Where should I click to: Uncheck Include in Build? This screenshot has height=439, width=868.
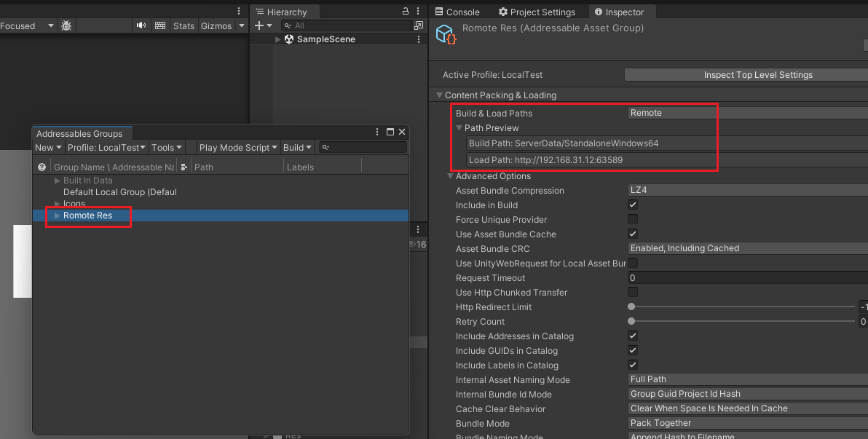pyautogui.click(x=633, y=205)
